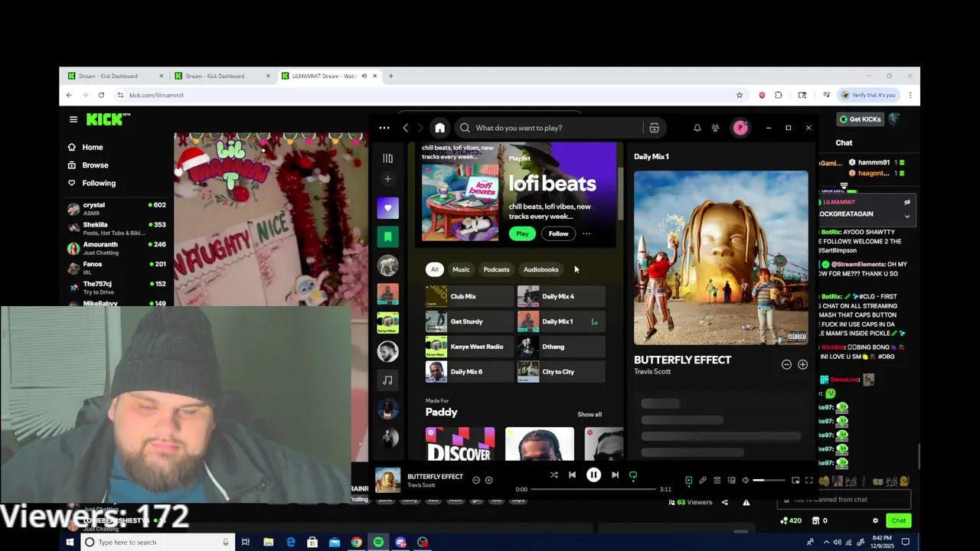Open Spotify from Windows taskbar
The width and height of the screenshot is (980, 551).
coord(378,543)
